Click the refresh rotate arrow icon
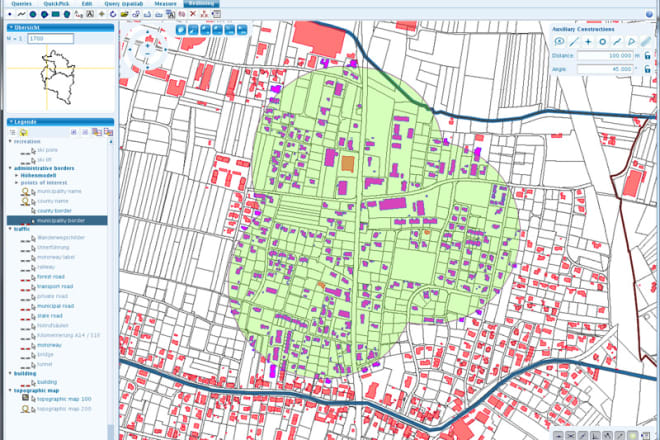This screenshot has width=660, height=440. 113,14
